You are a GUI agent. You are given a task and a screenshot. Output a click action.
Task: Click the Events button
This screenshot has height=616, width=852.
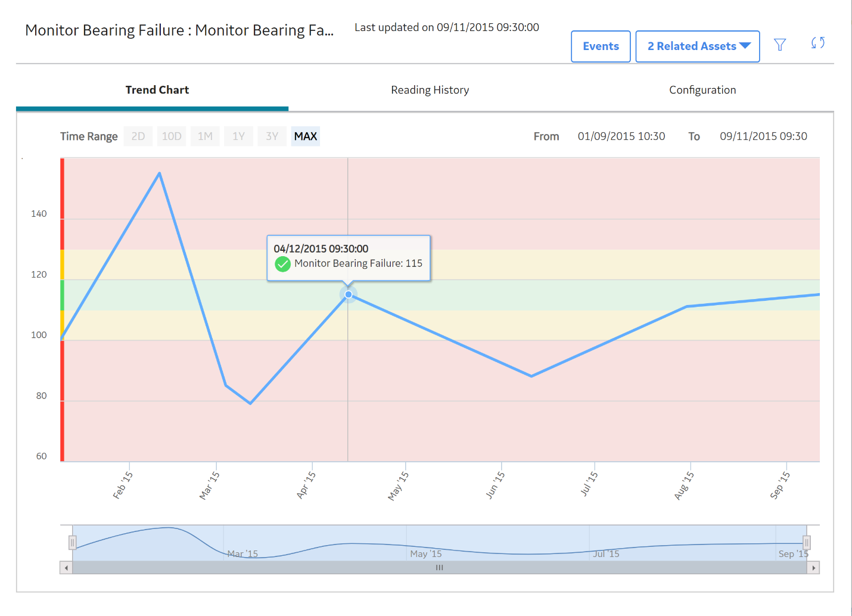click(x=601, y=46)
